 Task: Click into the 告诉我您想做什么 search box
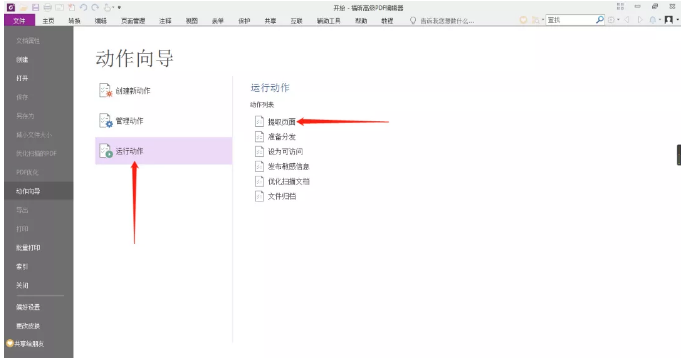[447, 21]
